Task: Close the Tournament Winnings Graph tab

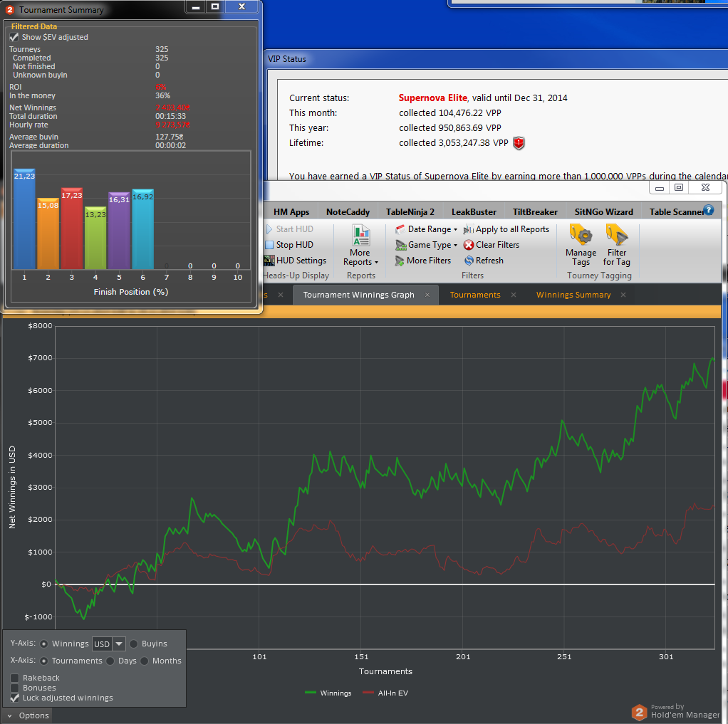Action: (x=427, y=295)
